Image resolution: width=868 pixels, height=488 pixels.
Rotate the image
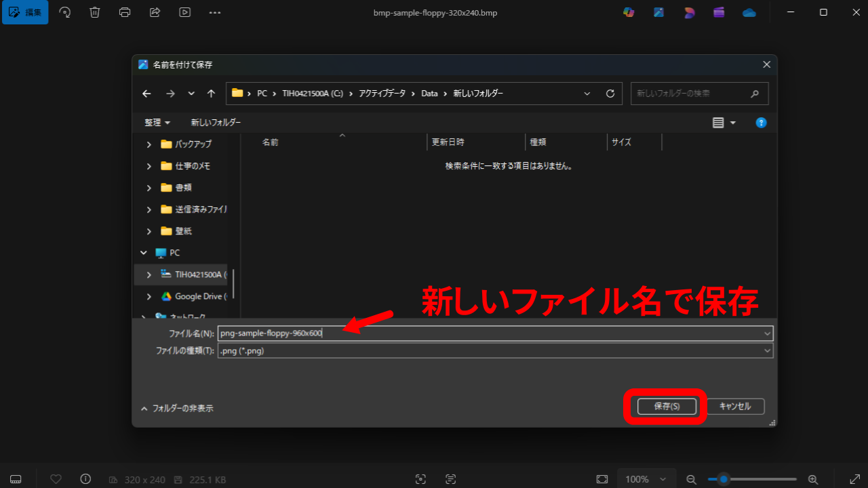pos(64,12)
